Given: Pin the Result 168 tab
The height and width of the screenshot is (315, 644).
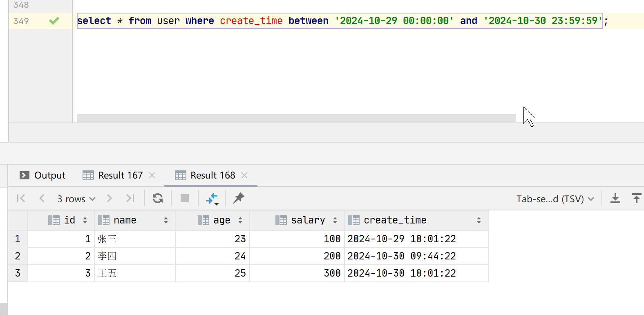Looking at the screenshot, I should coord(239,198).
